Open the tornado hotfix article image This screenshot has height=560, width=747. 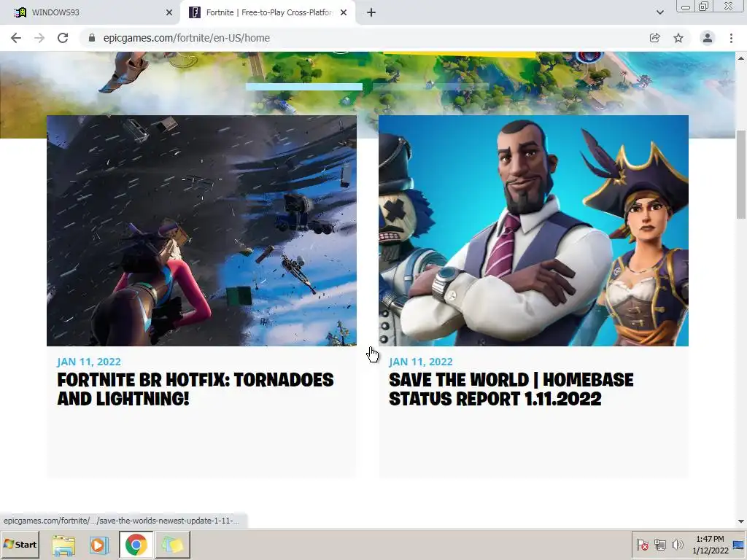pos(201,230)
